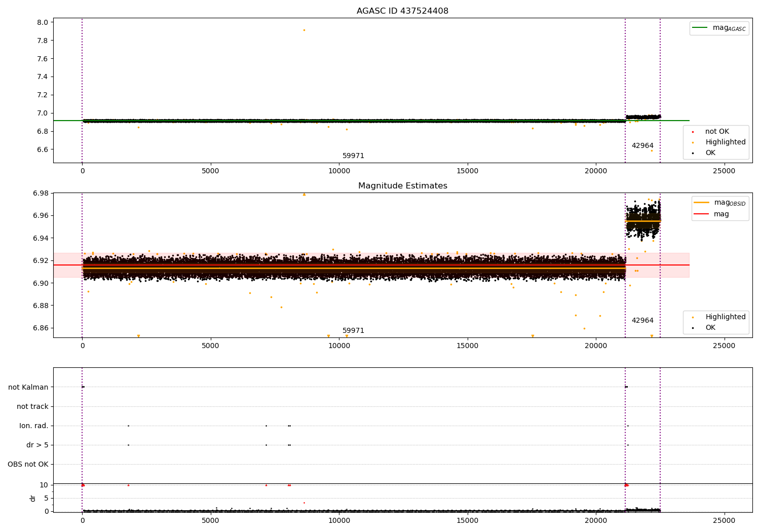This screenshot has width=760, height=532.
Task: Click the 'Ion. rad.' row label
Action: (34, 426)
